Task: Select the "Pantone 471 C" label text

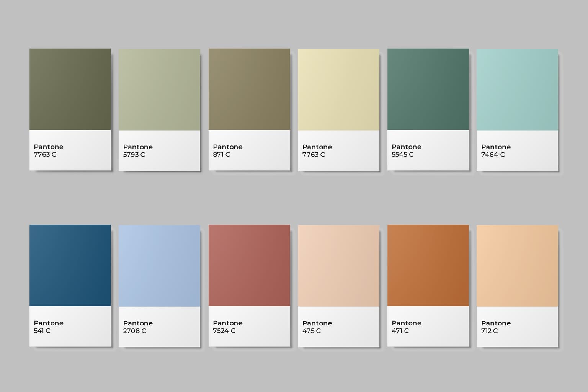Action: tap(406, 327)
